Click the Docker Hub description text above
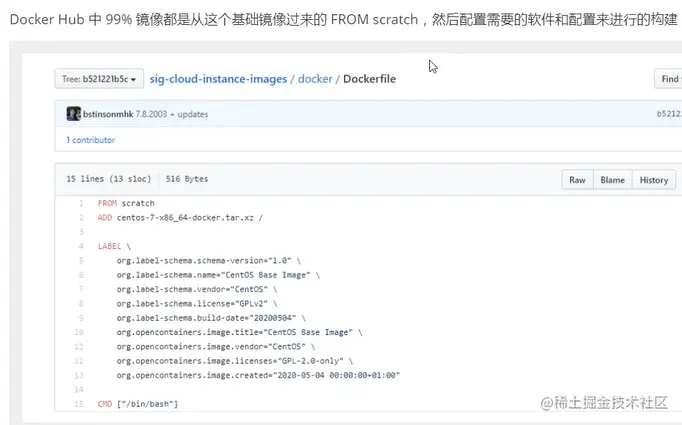The width and height of the screenshot is (682, 425). pos(340,19)
